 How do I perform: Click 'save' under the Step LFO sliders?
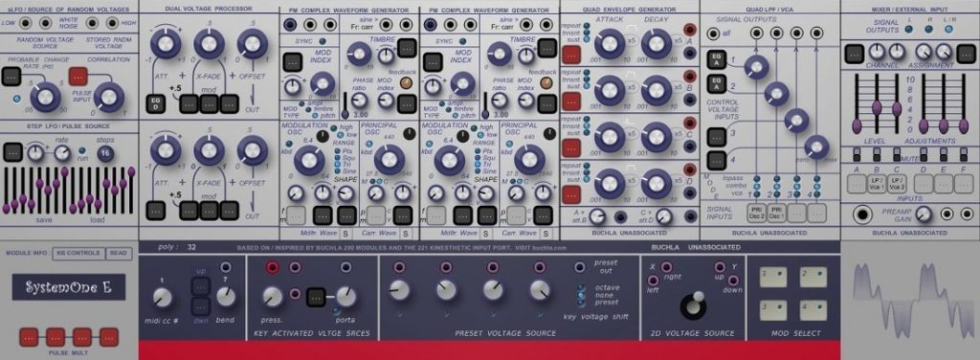43,220
